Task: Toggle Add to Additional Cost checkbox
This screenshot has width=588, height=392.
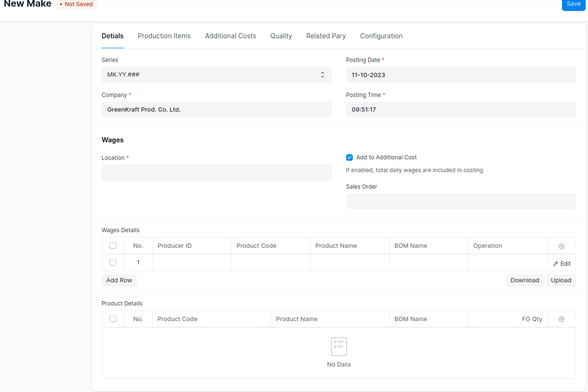Action: point(349,157)
